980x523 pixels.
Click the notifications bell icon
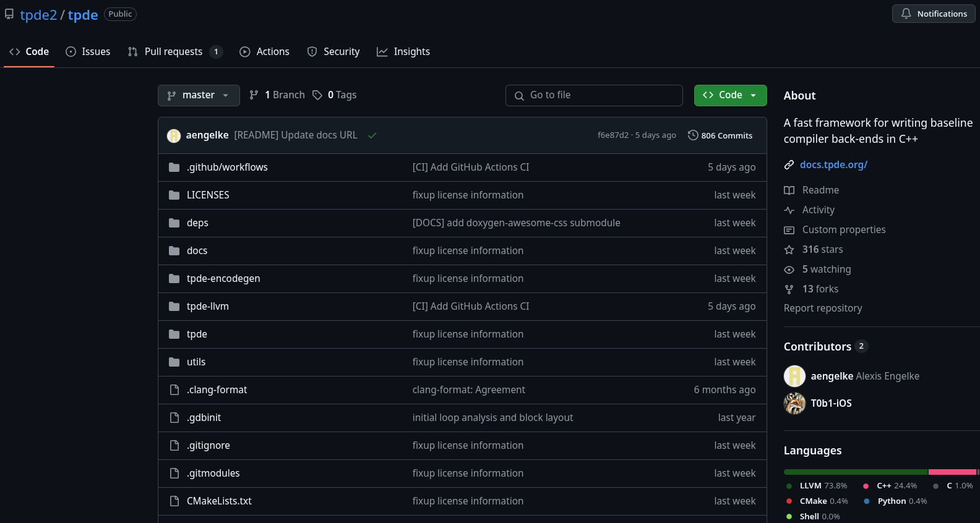coord(906,14)
